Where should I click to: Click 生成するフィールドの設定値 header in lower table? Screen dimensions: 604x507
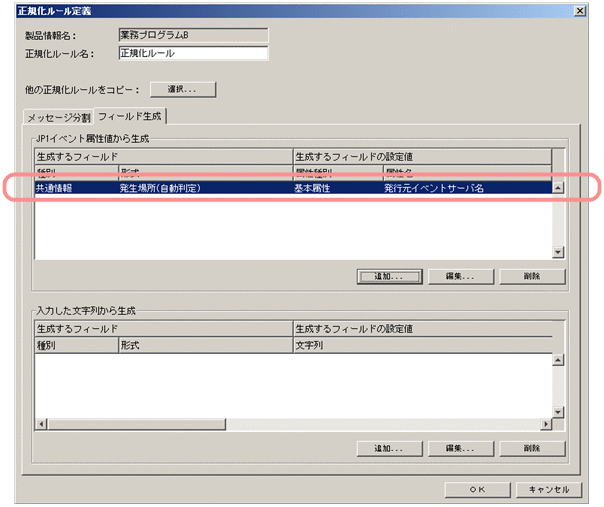(x=423, y=329)
